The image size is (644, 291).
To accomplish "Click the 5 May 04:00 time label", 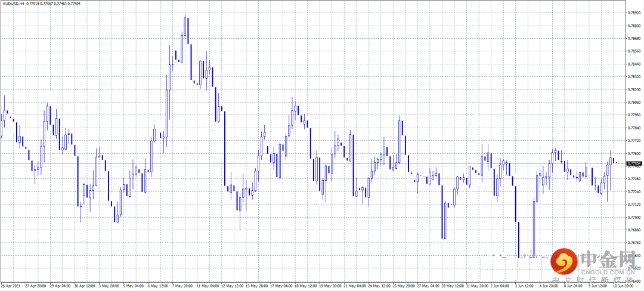I will point(134,286).
